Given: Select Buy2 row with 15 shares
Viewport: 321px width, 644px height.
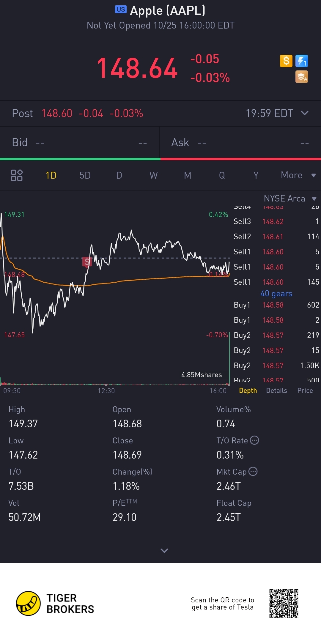Looking at the screenshot, I should [276, 350].
